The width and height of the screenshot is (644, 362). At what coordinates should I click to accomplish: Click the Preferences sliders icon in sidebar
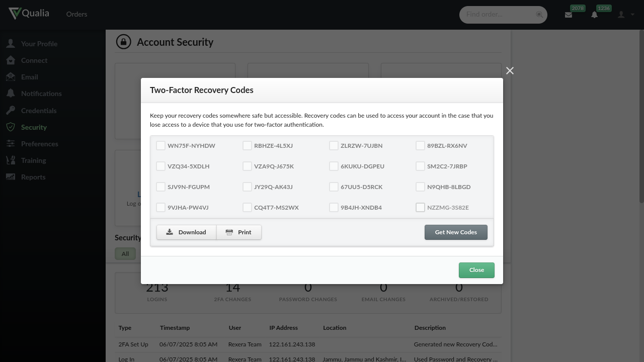11,144
